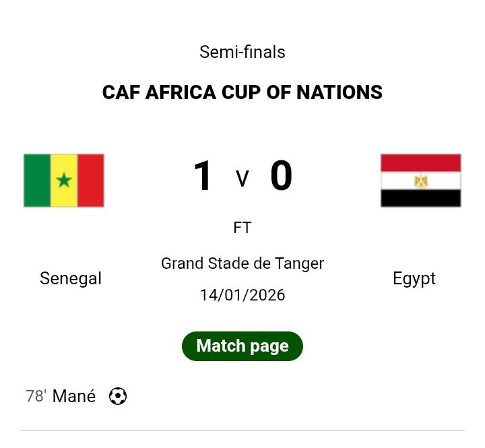Click the Semi-finals round label
485x448 pixels.
click(x=243, y=52)
